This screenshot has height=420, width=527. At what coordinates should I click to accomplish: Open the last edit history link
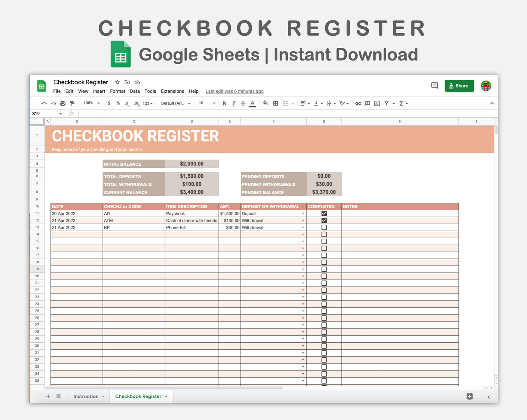234,91
